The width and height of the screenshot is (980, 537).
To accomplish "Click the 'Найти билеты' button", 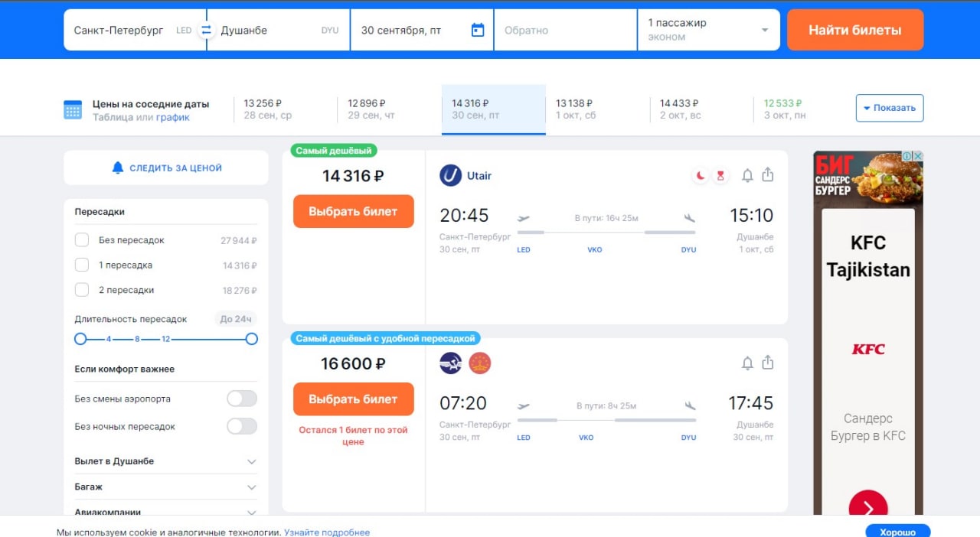I will coord(854,30).
